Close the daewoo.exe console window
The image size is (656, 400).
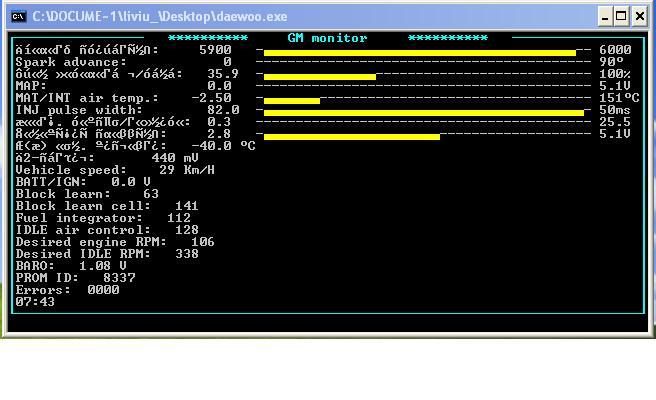coord(640,16)
